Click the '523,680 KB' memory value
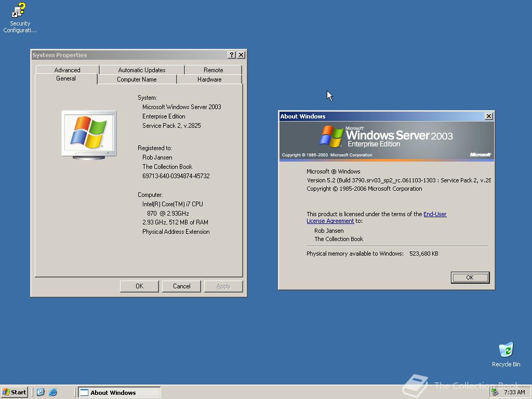This screenshot has width=532, height=399. click(x=424, y=254)
